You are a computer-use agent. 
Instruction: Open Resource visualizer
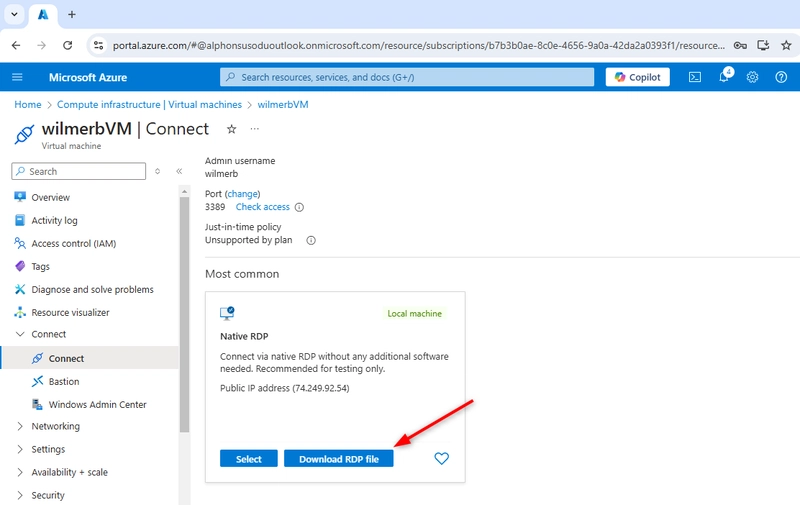point(70,312)
